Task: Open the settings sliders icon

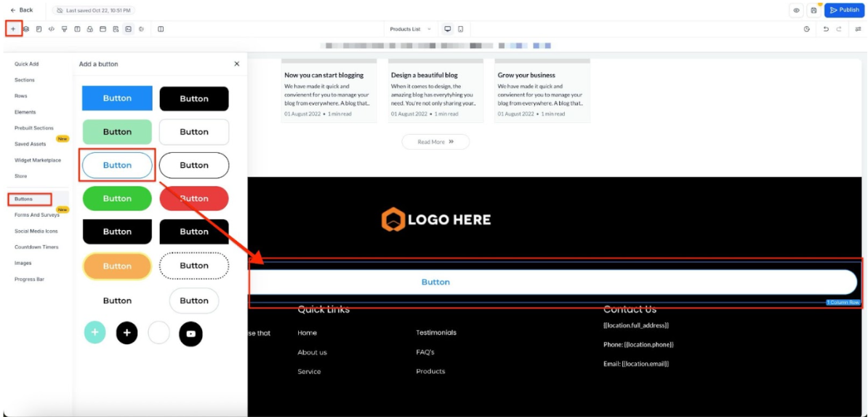Action: [858, 29]
